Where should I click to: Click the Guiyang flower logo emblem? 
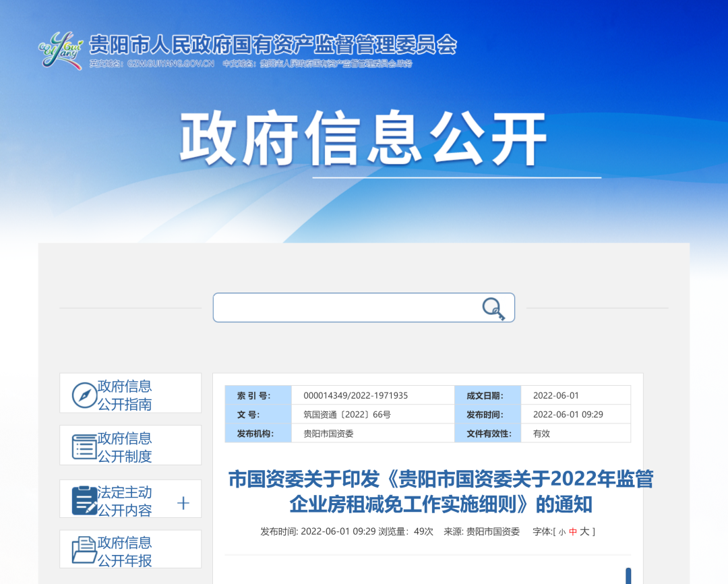click(59, 51)
